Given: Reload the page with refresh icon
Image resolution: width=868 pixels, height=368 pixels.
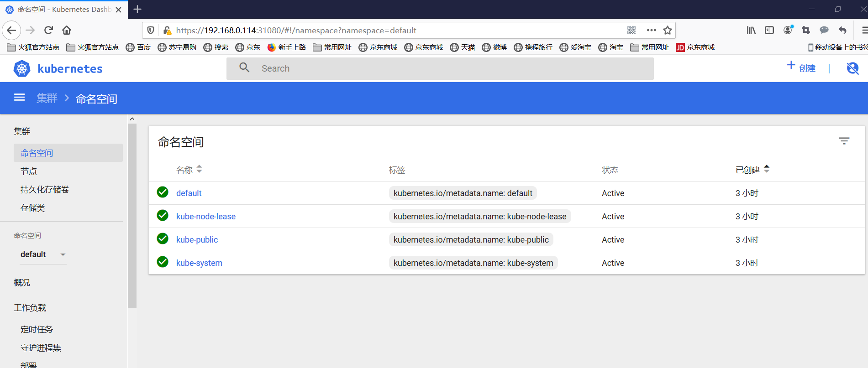Looking at the screenshot, I should tap(48, 30).
